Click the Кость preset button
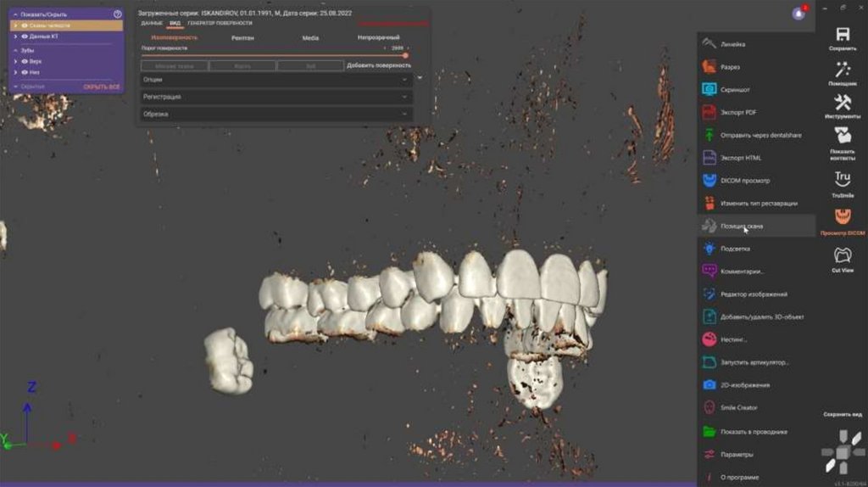The image size is (868, 487). point(242,66)
